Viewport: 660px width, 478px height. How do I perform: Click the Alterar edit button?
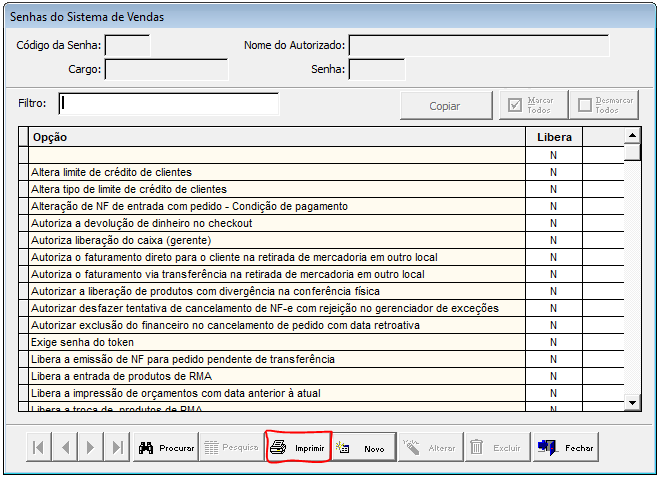(x=430, y=448)
